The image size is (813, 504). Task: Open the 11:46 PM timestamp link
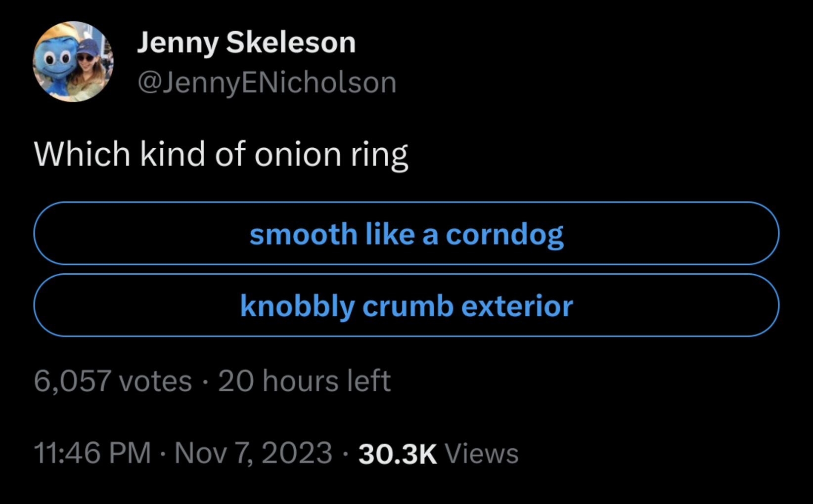coord(92,453)
